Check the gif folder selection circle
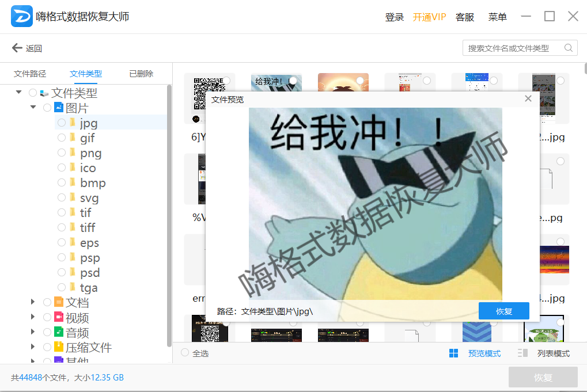587x392 pixels. 62,138
